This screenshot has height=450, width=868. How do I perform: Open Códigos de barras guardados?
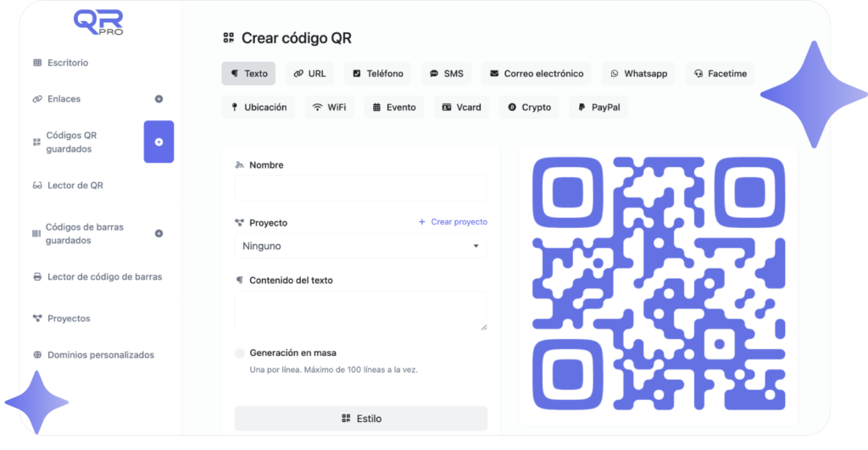pos(78,234)
